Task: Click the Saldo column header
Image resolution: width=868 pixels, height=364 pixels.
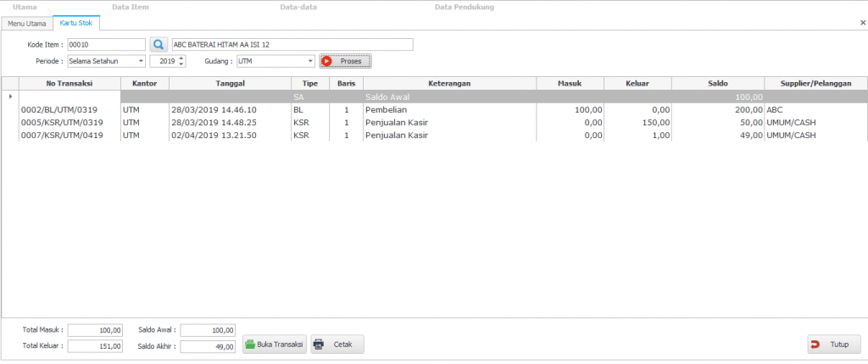Action: click(x=717, y=83)
